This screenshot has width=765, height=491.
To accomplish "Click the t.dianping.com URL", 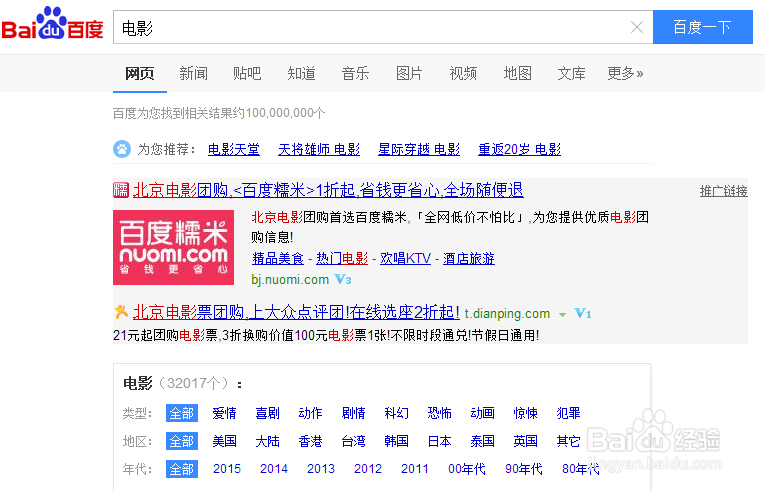I will pos(507,313).
